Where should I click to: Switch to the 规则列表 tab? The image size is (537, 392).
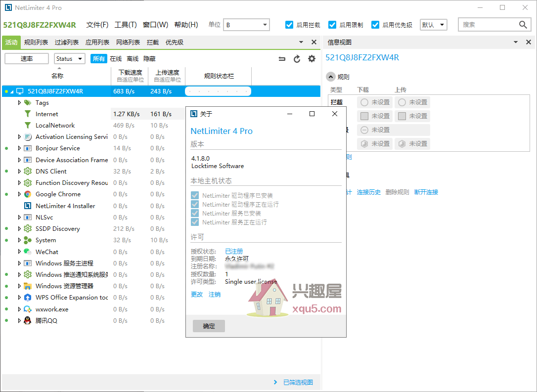(36, 42)
